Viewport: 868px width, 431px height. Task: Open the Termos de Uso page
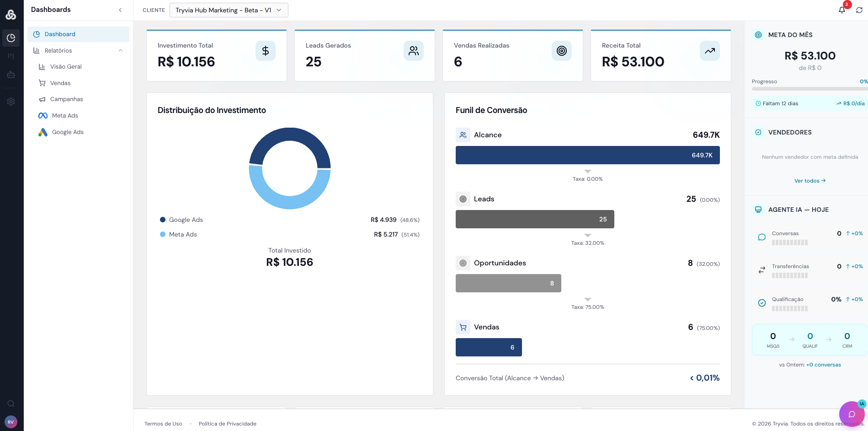click(x=163, y=424)
